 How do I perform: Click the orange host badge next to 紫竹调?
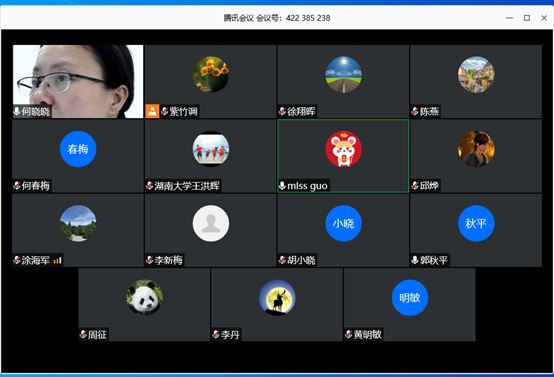152,111
